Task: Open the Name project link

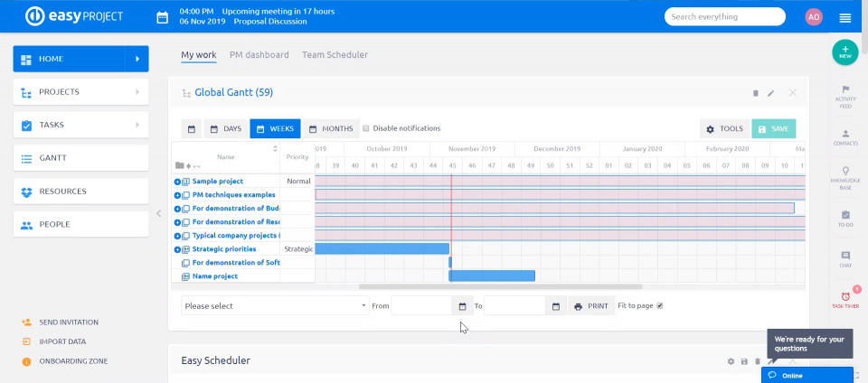Action: click(215, 276)
